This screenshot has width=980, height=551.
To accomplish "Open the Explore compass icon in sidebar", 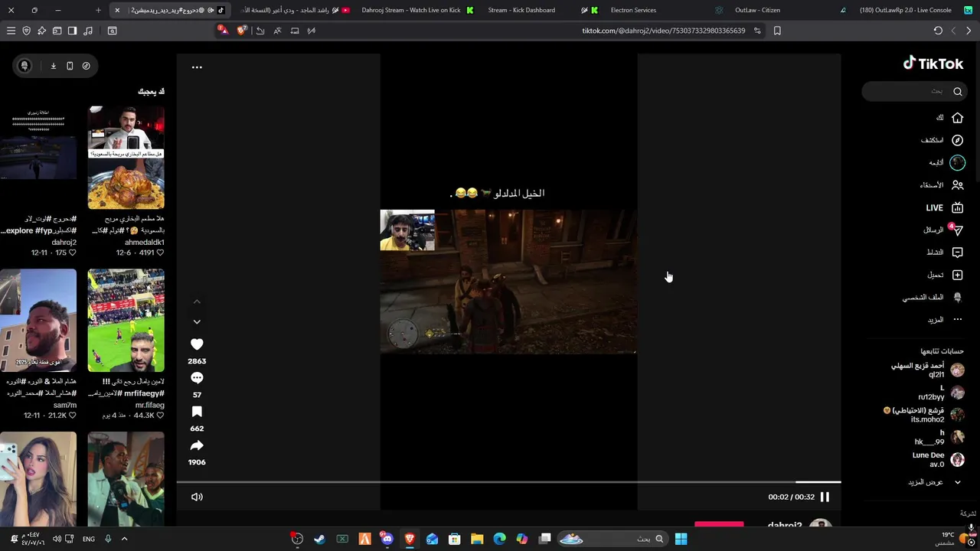I will [x=957, y=140].
